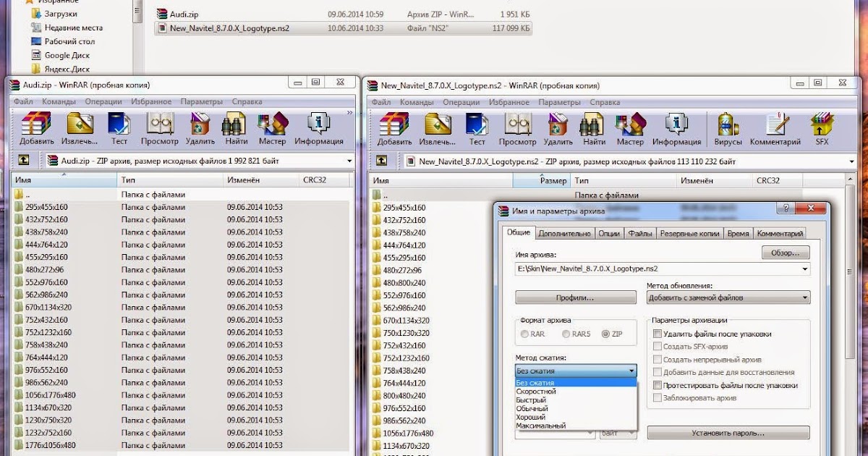
Task: Click Вирусы scan icon in New_Navitel window
Action: (x=728, y=124)
